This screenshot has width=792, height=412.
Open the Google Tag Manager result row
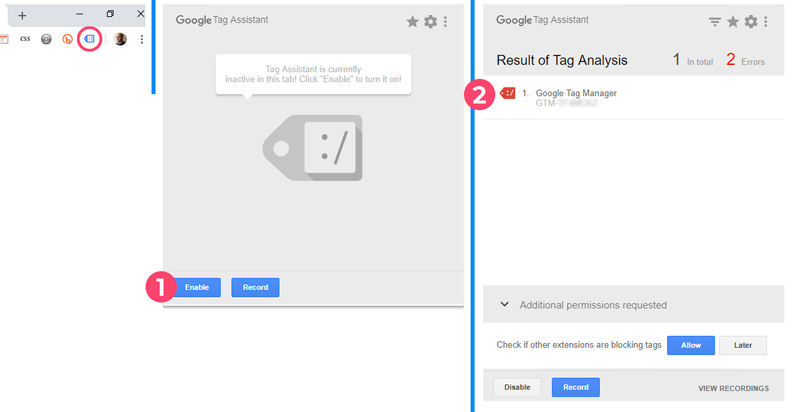(633, 97)
